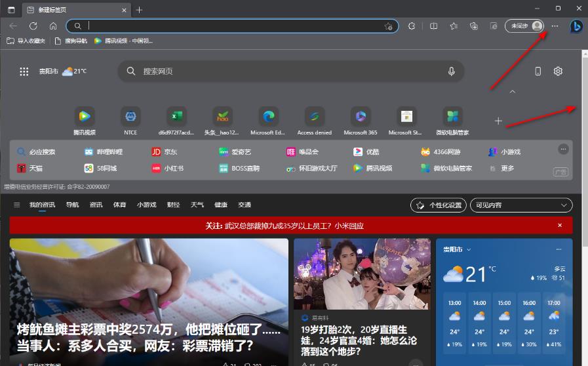
Task: Open 4366网游 link
Action: point(441,152)
